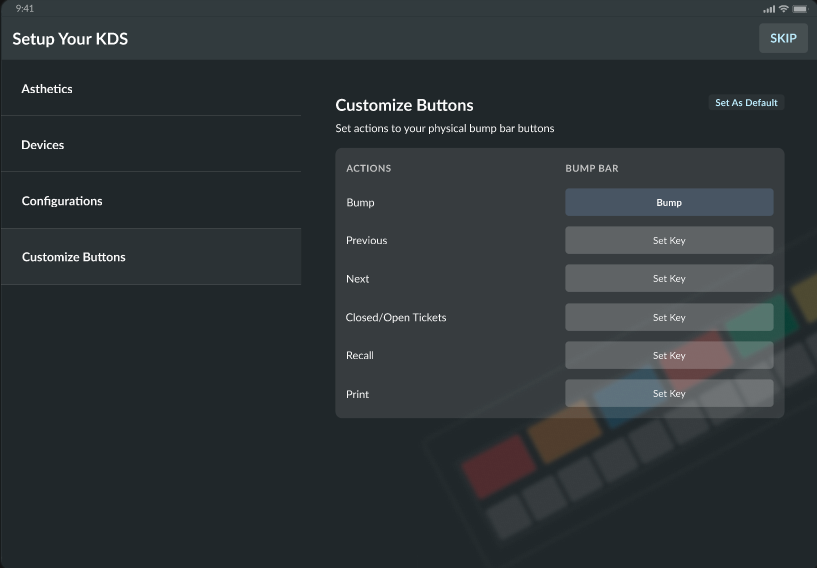Screen dimensions: 817x568
Task: Choose Set Key beside Recall
Action: pos(669,356)
